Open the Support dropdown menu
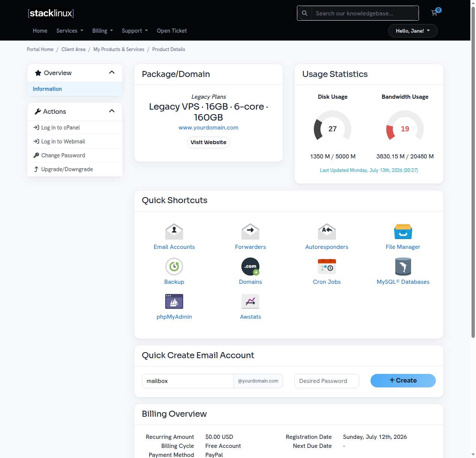The width and height of the screenshot is (476, 458). point(135,31)
